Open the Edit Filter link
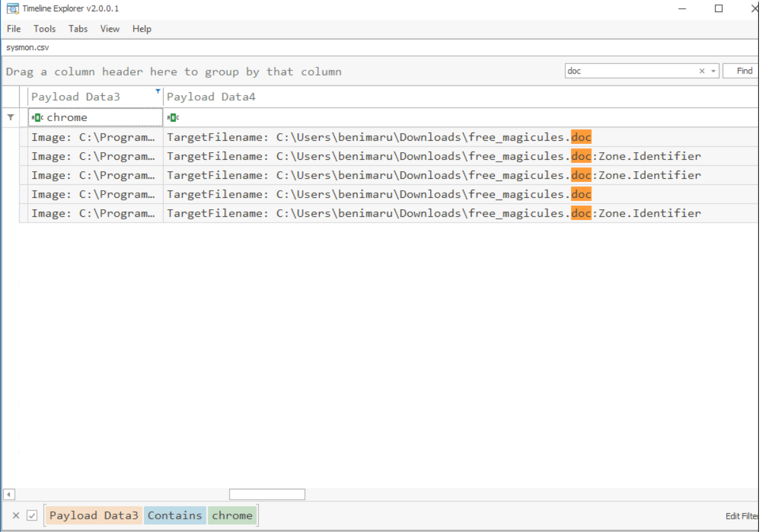760x532 pixels. pyautogui.click(x=742, y=516)
